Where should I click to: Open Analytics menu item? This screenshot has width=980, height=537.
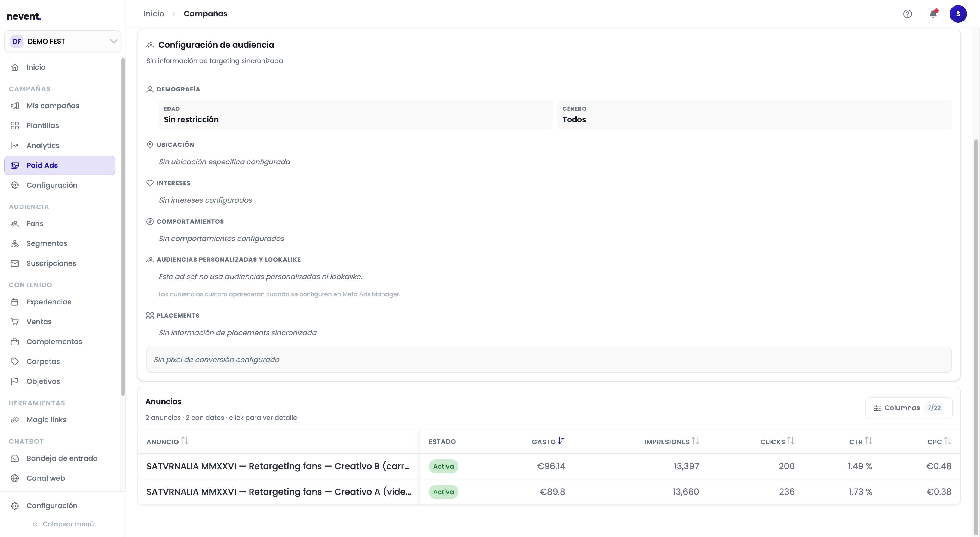pos(60,146)
